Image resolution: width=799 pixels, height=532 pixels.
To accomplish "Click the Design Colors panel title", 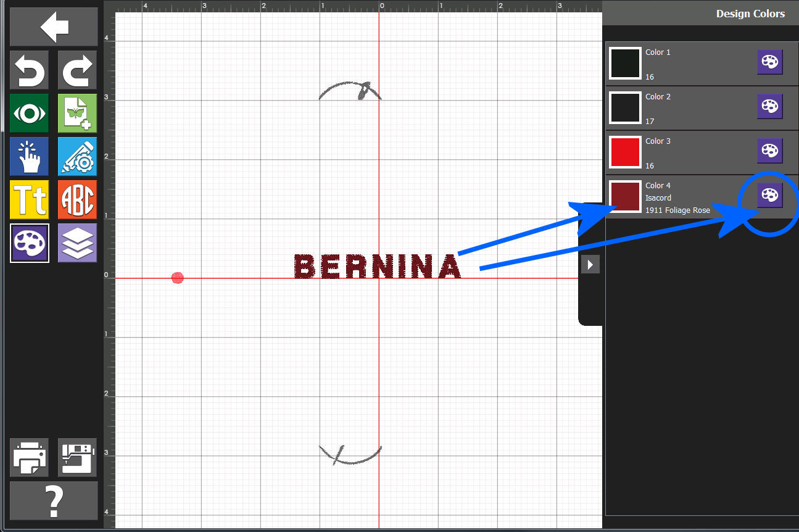I will tap(750, 14).
